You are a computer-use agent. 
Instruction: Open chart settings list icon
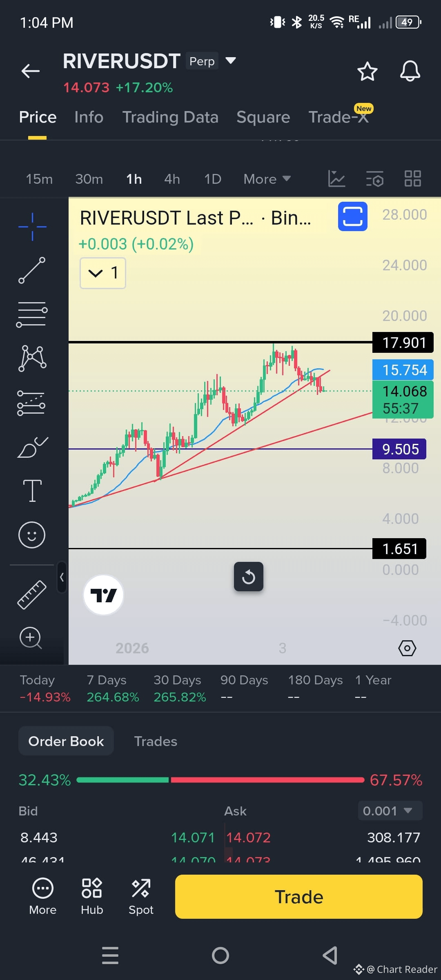(374, 179)
